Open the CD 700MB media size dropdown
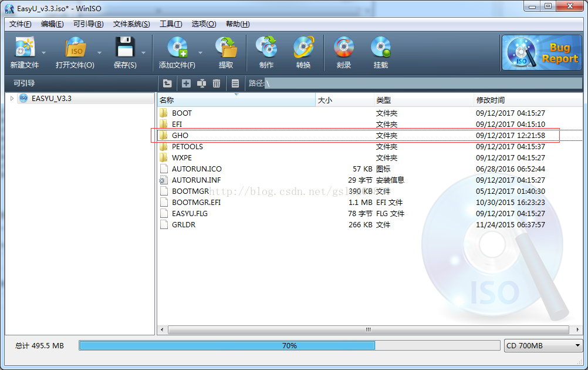 543,345
